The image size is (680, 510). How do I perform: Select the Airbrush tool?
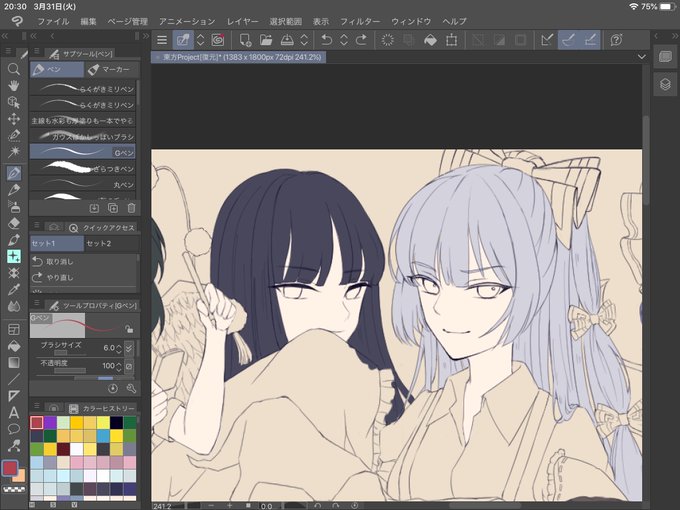tap(14, 206)
